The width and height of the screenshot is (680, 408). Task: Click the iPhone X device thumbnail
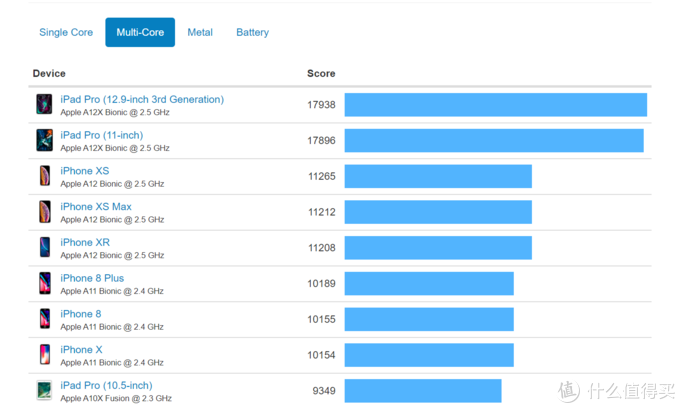pyautogui.click(x=45, y=354)
